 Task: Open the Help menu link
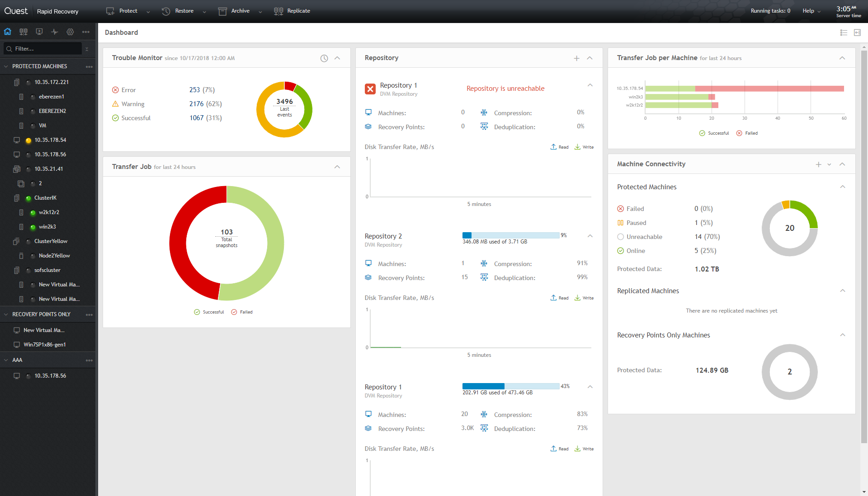(808, 11)
